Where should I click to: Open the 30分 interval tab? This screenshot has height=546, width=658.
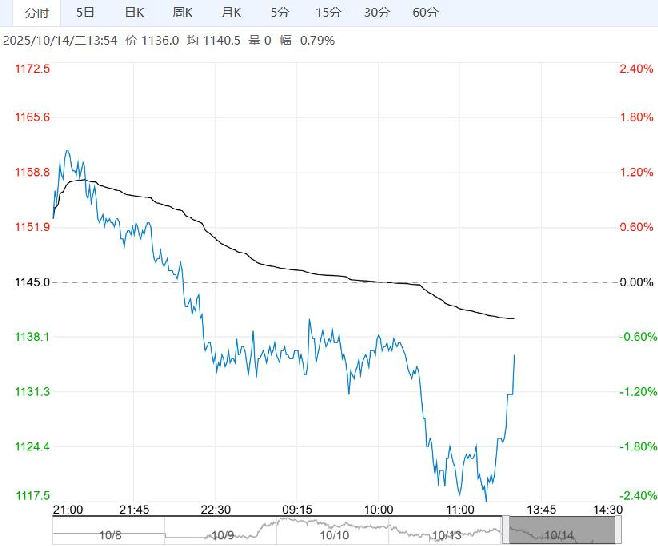click(x=377, y=13)
